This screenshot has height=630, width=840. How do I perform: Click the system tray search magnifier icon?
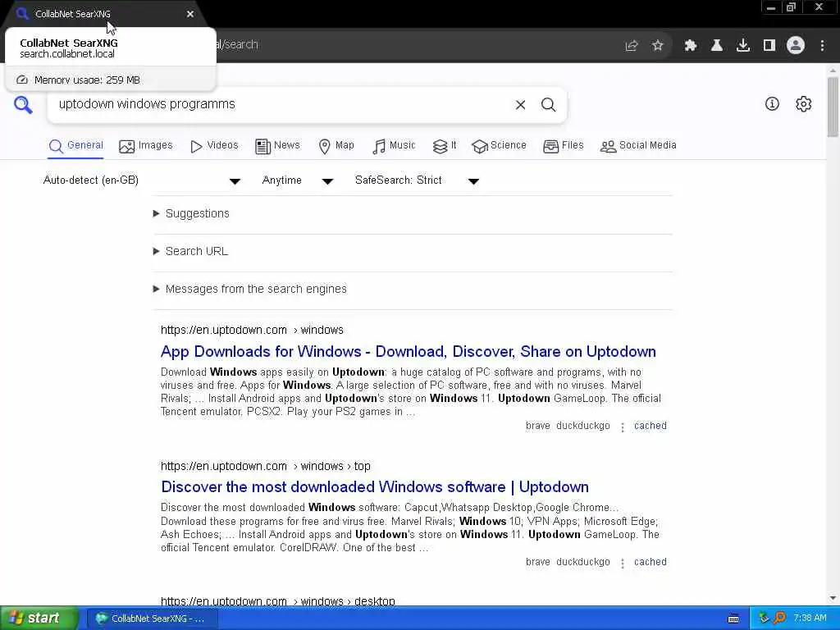780,619
